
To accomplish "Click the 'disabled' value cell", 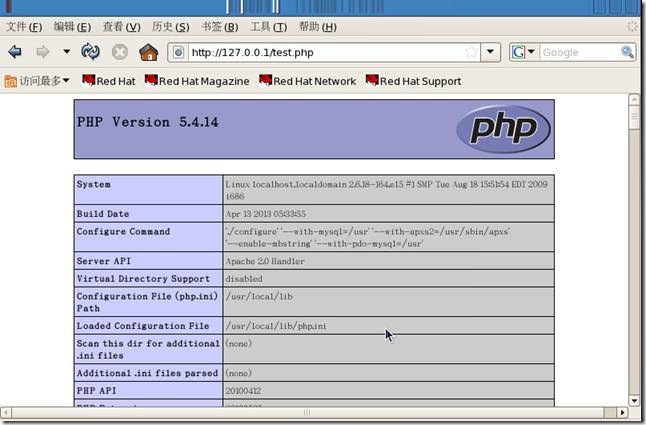I will pos(389,279).
